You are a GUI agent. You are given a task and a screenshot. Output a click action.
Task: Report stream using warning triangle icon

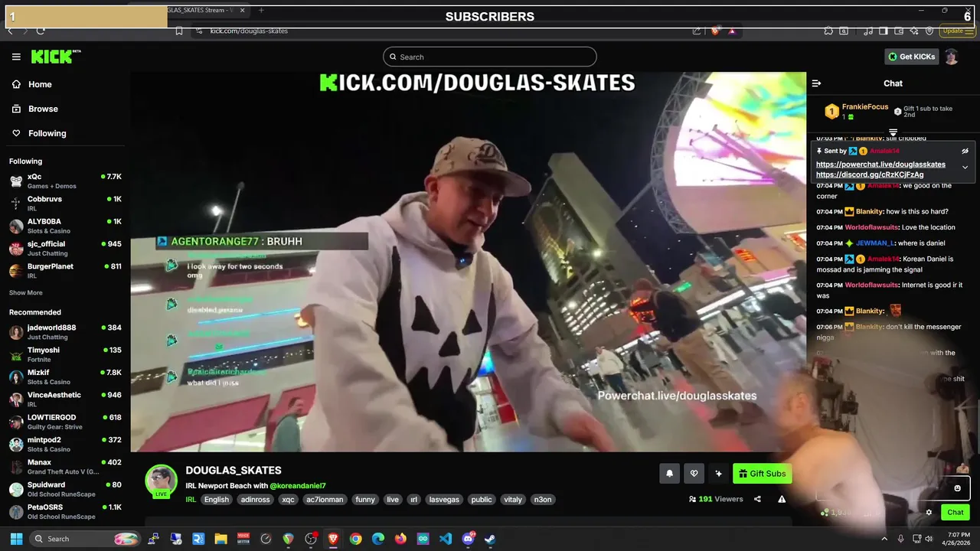[782, 499]
